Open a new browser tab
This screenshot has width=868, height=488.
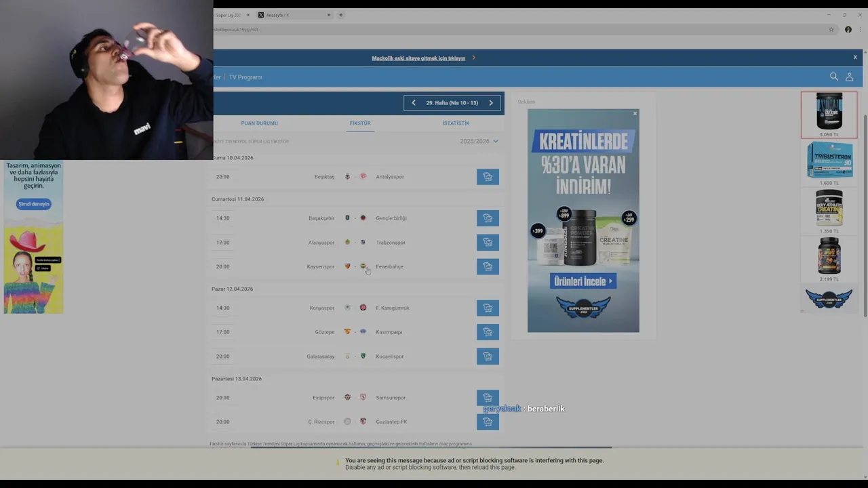click(x=341, y=15)
